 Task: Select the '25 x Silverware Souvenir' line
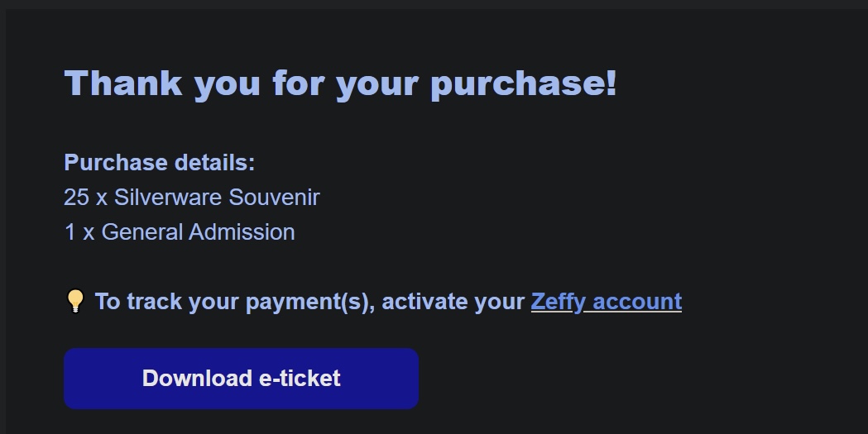(x=192, y=198)
